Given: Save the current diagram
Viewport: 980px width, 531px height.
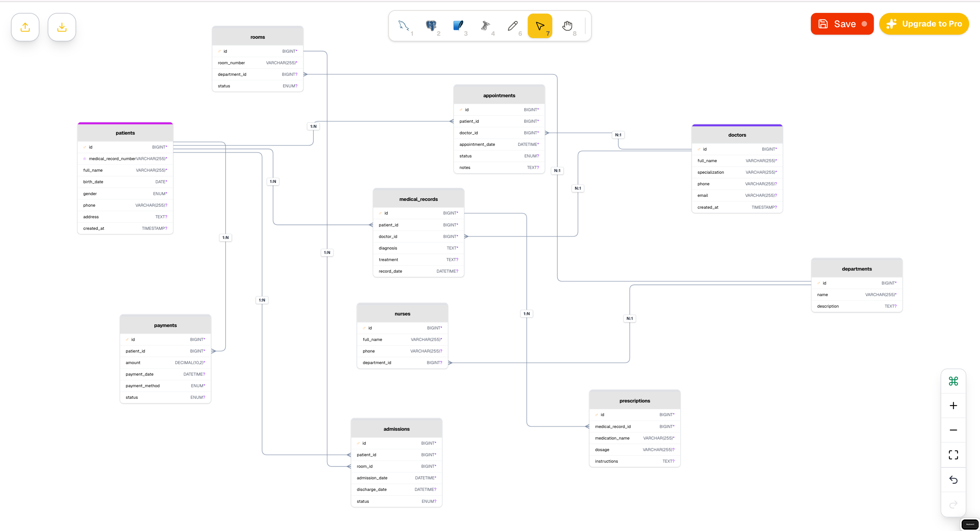Looking at the screenshot, I should [x=842, y=23].
